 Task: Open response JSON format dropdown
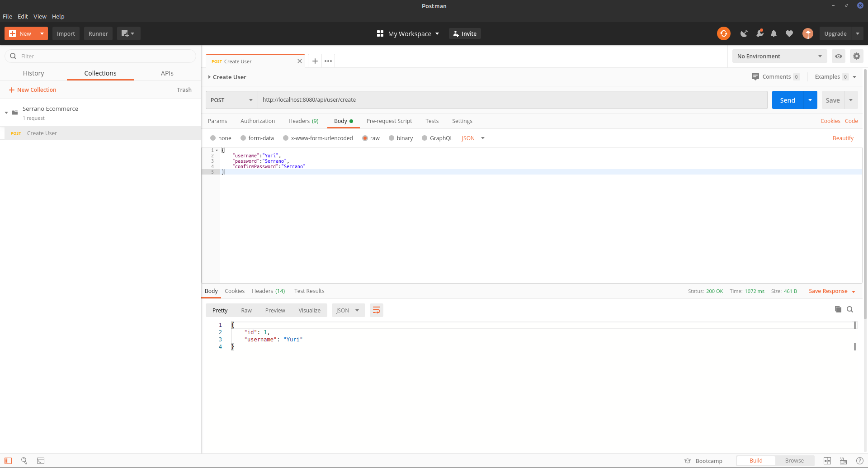pyautogui.click(x=348, y=310)
